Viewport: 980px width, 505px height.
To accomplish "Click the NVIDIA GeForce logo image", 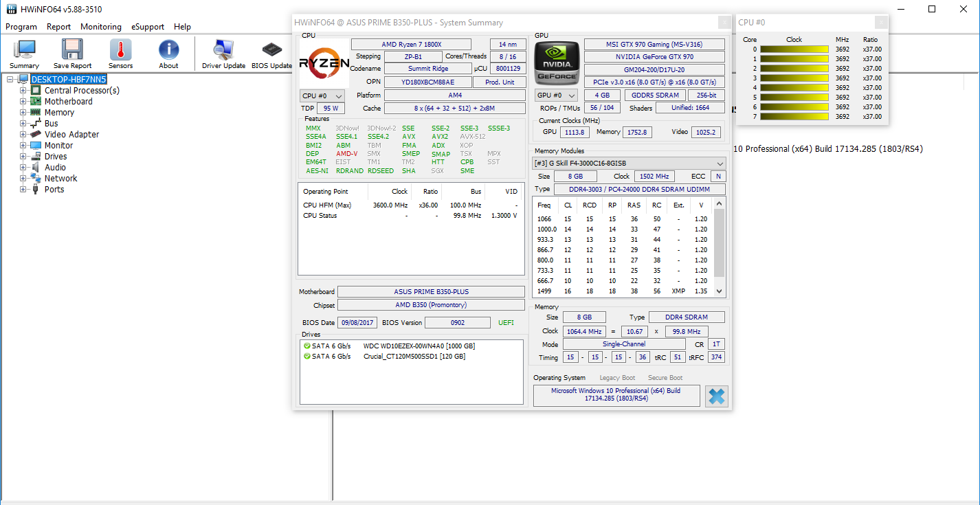I will (557, 62).
